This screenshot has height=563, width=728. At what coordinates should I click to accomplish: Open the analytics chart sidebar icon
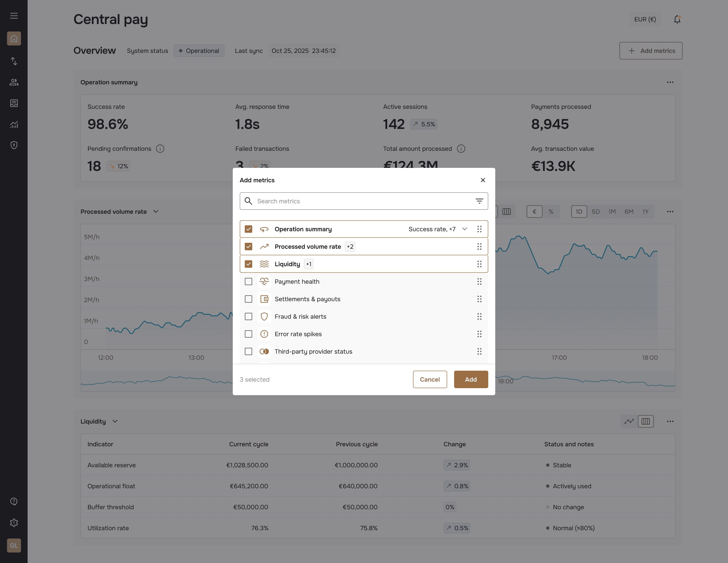tap(14, 124)
